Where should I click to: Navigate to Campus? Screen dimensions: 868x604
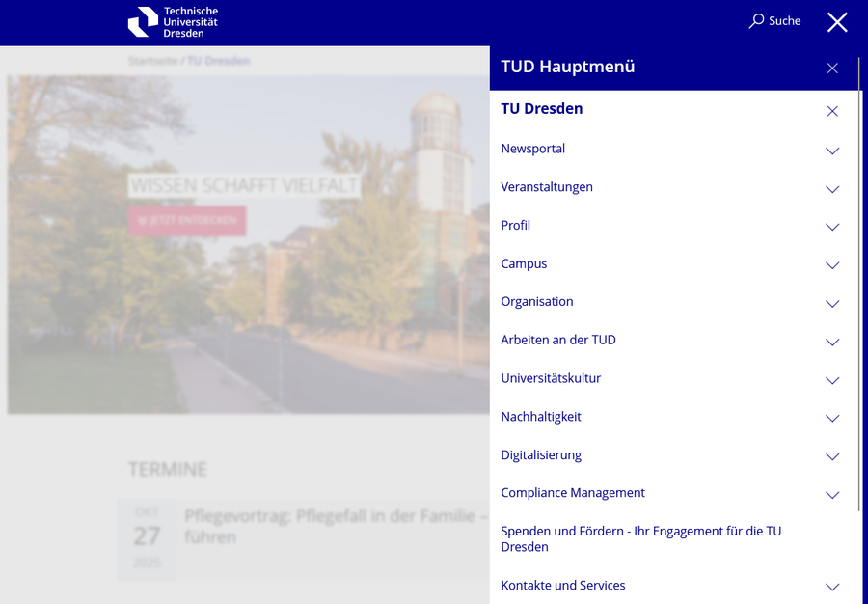524,264
